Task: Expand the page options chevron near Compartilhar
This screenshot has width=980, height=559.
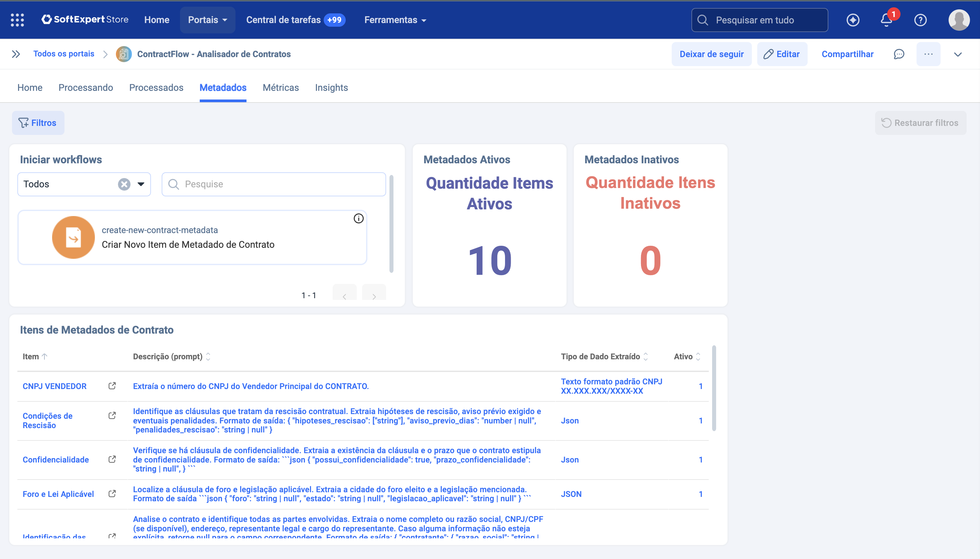Action: 957,54
